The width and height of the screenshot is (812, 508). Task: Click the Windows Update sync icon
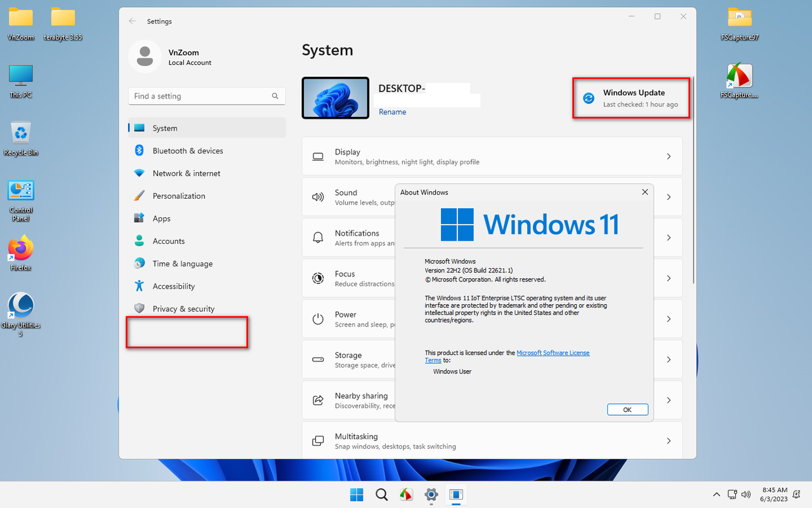click(x=589, y=98)
